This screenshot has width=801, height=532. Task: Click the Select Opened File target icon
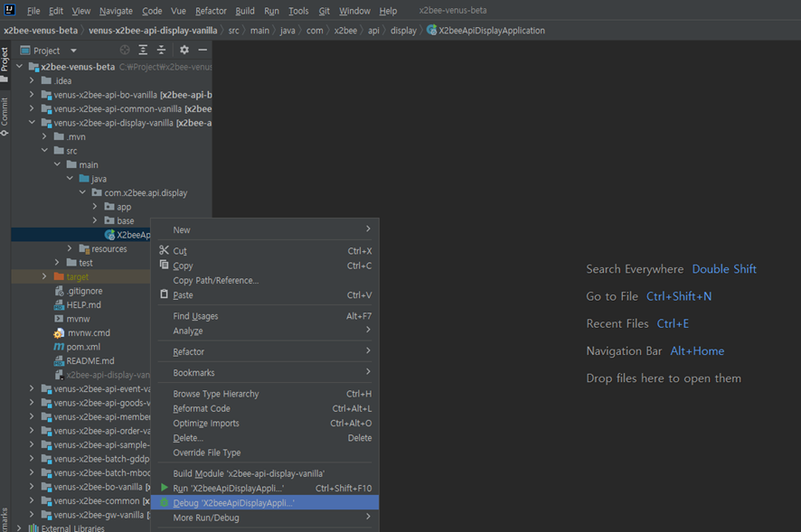[125, 51]
